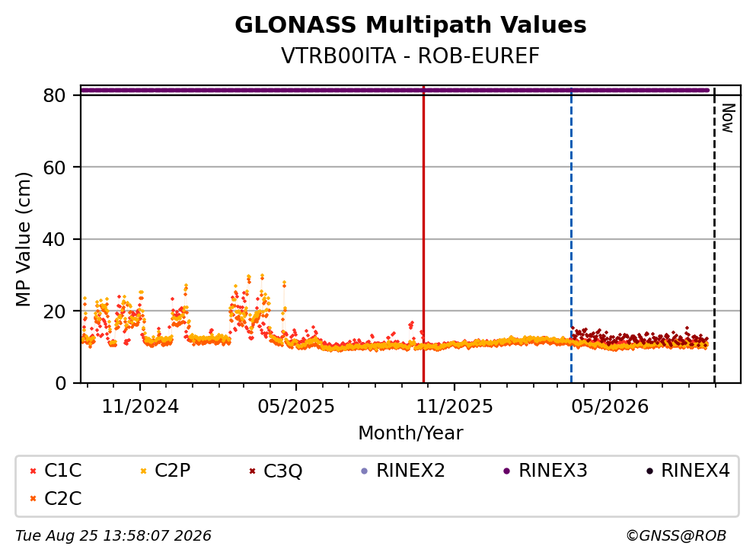Click the 60 y-axis tick label
756x559 pixels.
tap(55, 168)
